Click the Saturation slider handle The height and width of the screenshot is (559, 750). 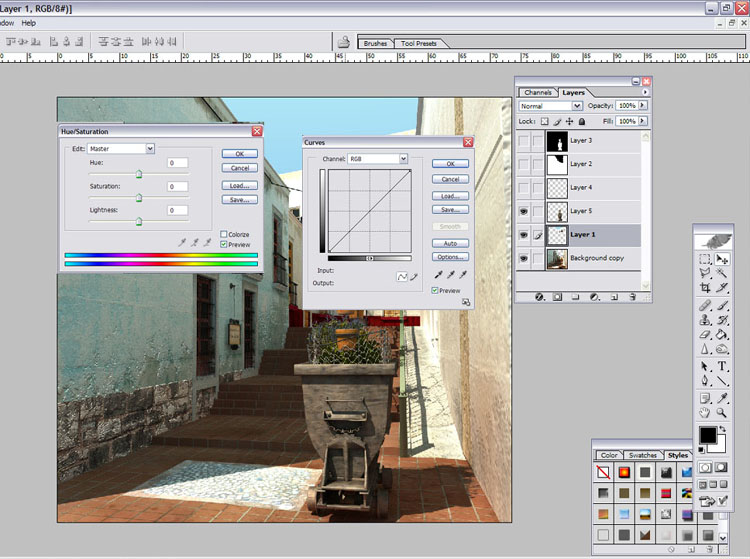tap(139, 197)
